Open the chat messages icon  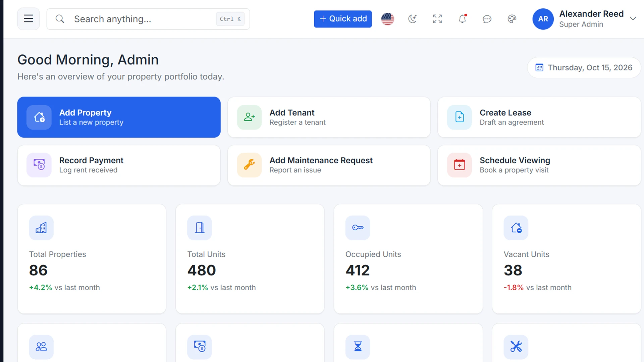[x=487, y=19]
